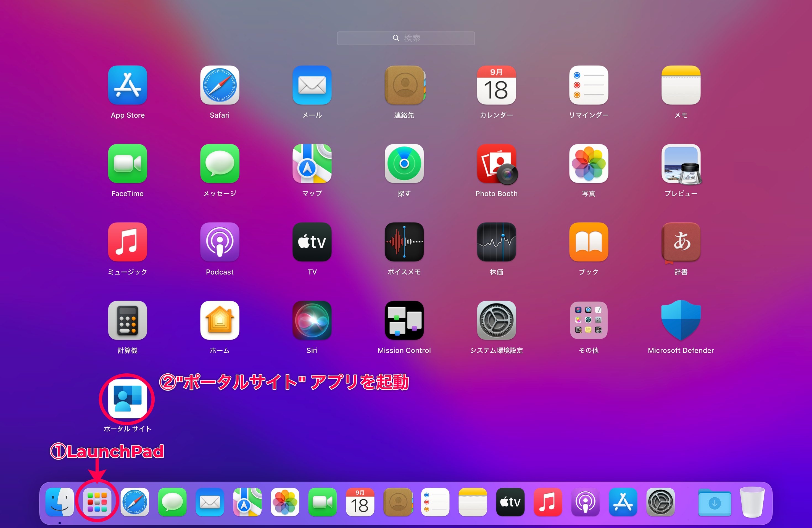Launch the ホーム Home app

click(x=219, y=321)
